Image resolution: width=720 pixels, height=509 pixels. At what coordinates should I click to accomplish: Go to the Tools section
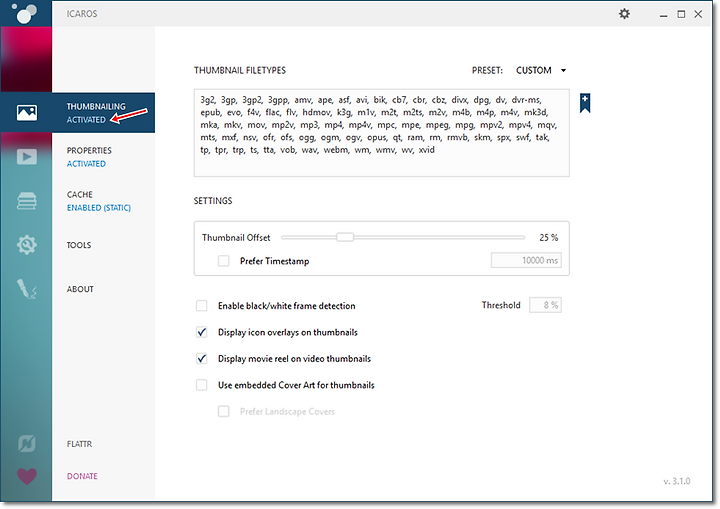(x=79, y=245)
